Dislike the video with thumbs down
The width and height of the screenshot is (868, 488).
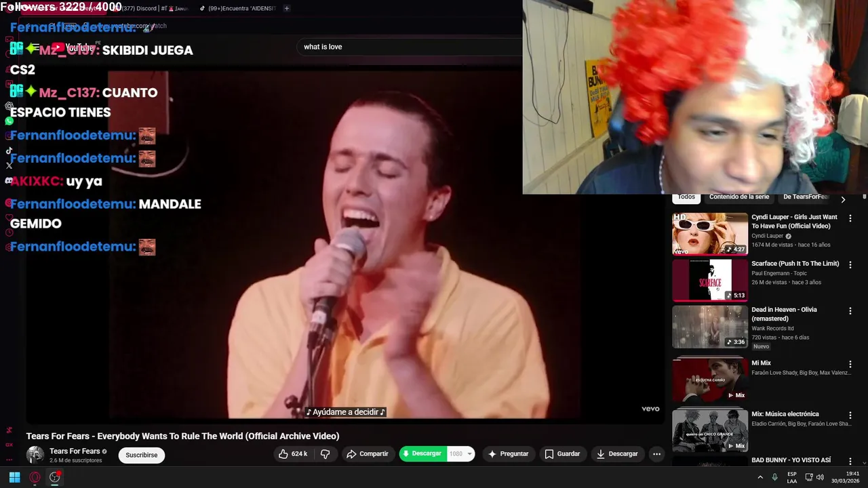pyautogui.click(x=325, y=454)
